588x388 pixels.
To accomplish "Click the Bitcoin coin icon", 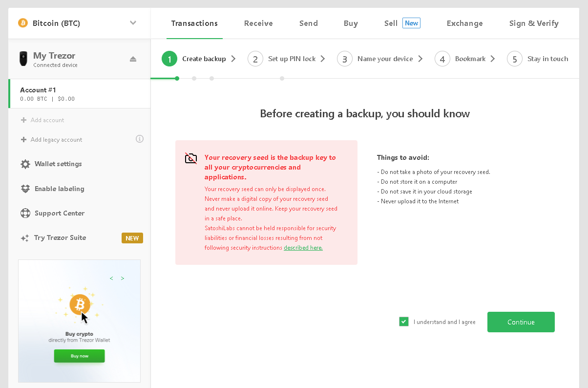I will [x=23, y=23].
